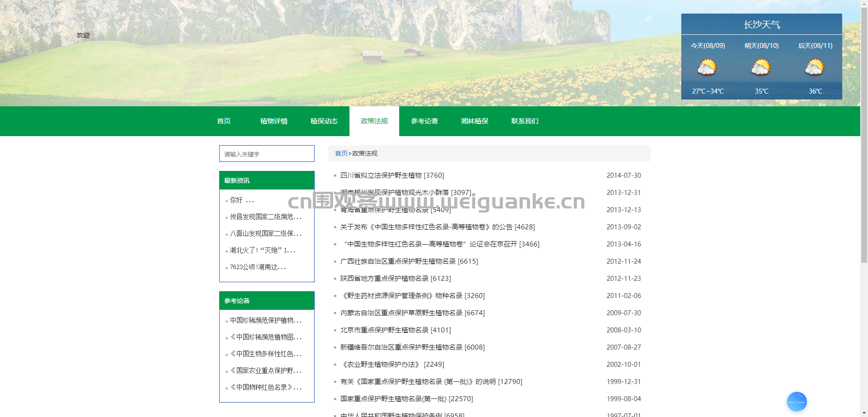Open article 四川省拟立法保护野生植物
This screenshot has width=868, height=417.
392,175
